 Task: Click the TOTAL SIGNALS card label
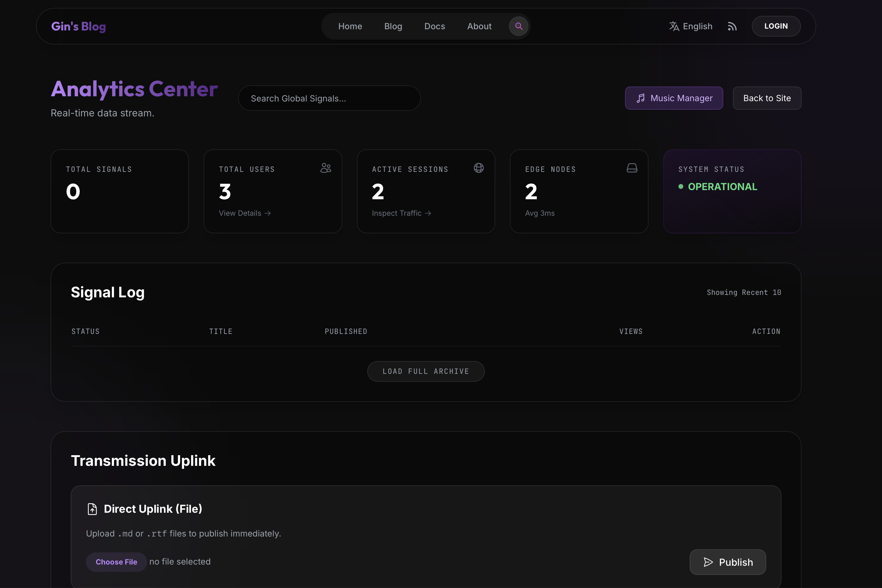tap(99, 169)
